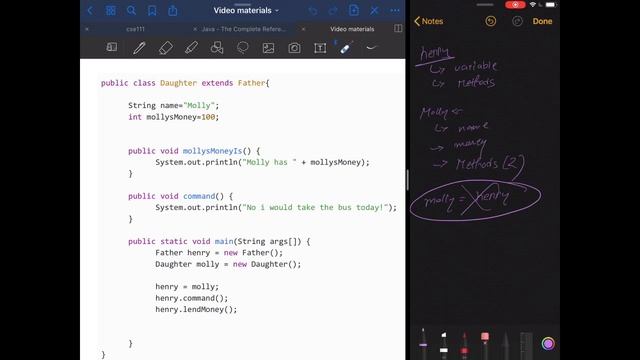
Task: Open the thumbnail grid view
Action: coord(111,11)
